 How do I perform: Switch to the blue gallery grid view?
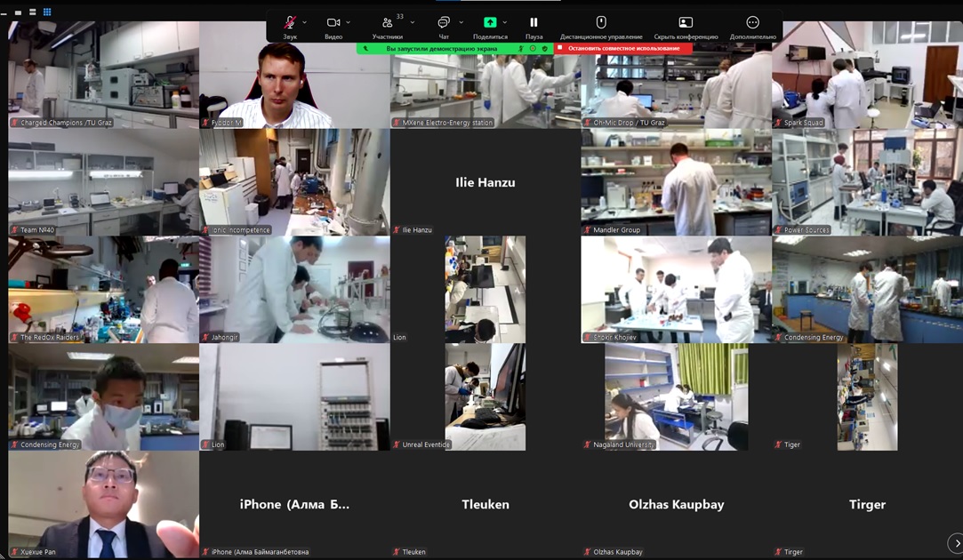point(47,12)
